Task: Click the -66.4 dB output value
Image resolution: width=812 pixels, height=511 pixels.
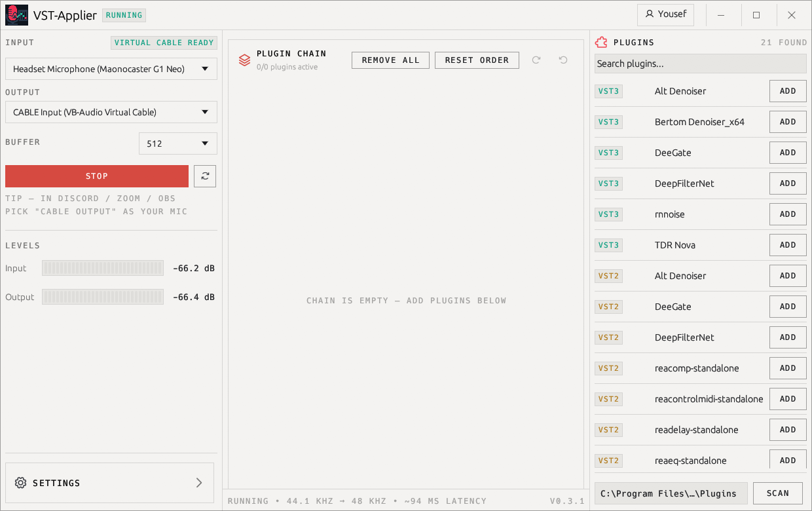Action: pyautogui.click(x=194, y=297)
